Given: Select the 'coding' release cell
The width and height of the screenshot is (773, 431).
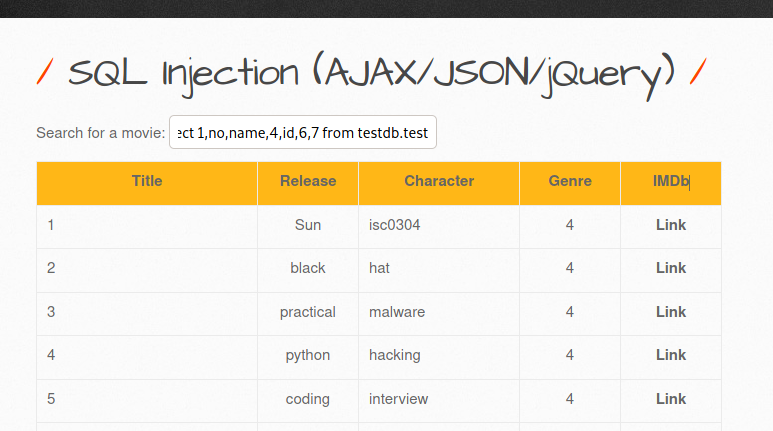Looking at the screenshot, I should coord(308,400).
